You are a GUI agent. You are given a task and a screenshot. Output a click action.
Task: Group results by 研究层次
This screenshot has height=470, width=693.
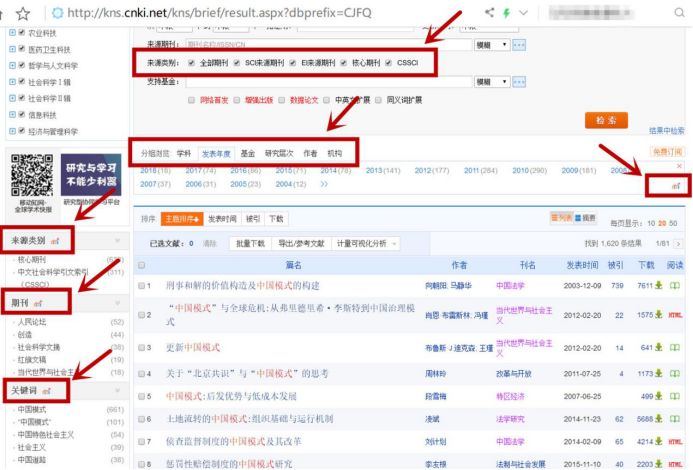point(279,153)
